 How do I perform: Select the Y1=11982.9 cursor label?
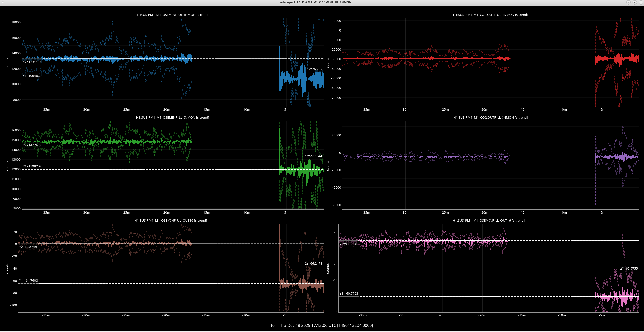tap(32, 166)
